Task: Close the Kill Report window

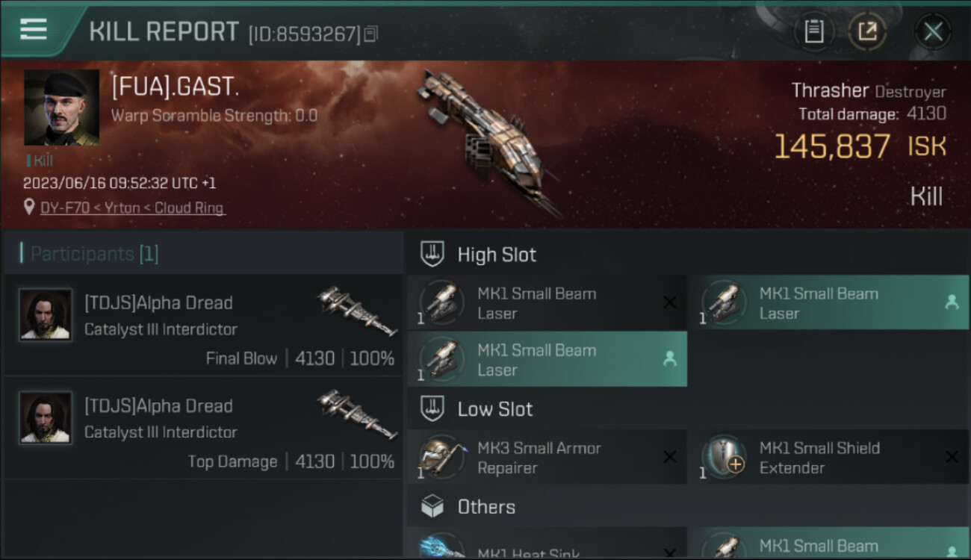Action: 933,31
